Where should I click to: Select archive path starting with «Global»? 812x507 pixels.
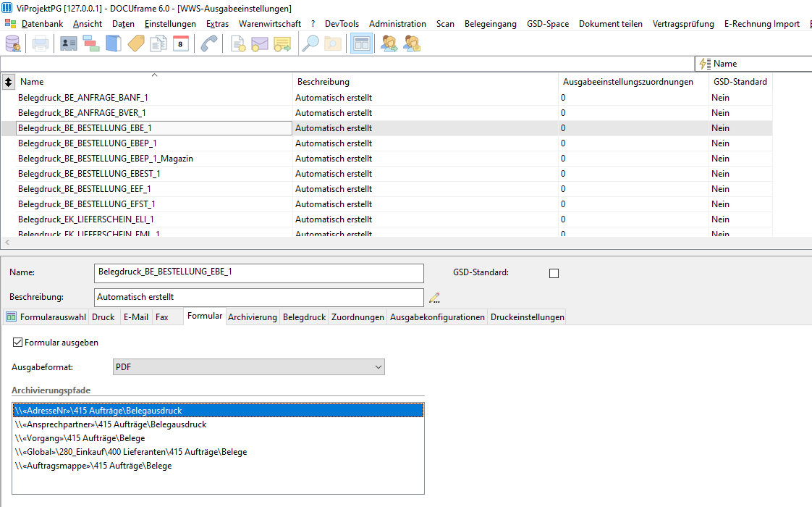click(x=218, y=452)
